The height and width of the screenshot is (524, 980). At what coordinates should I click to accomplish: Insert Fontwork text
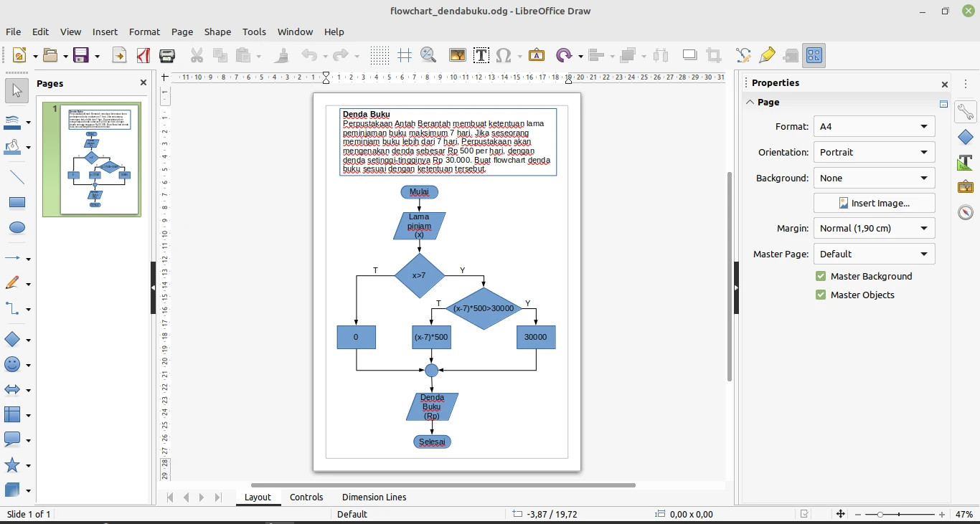click(537, 55)
